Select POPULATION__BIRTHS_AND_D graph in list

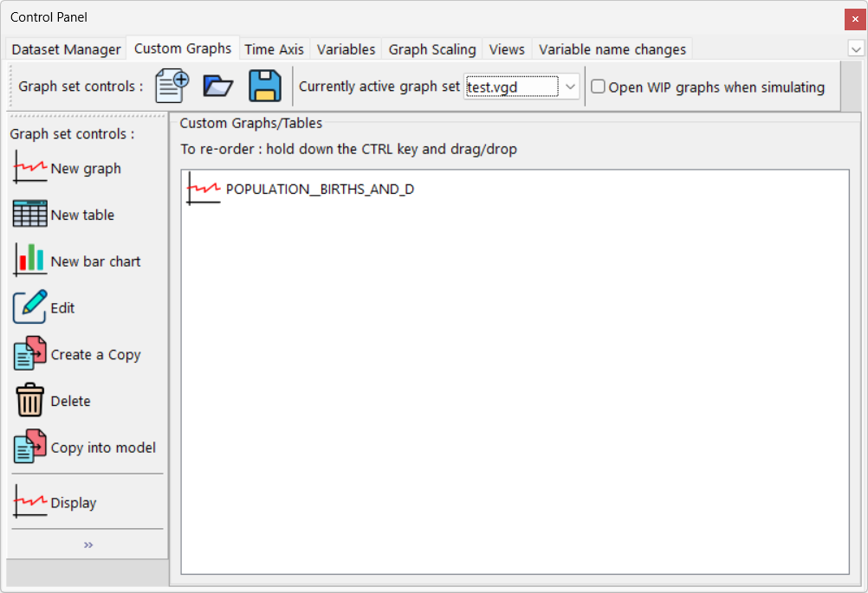pyautogui.click(x=319, y=189)
